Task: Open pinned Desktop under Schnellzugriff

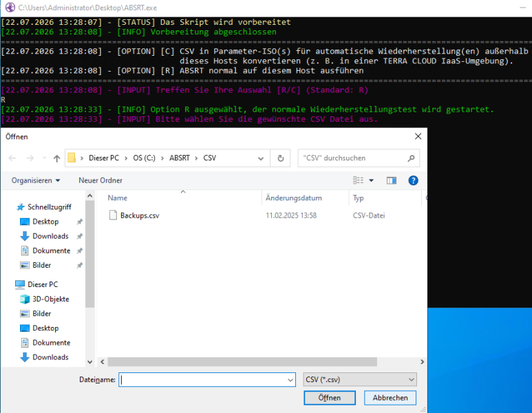Action: pos(45,222)
